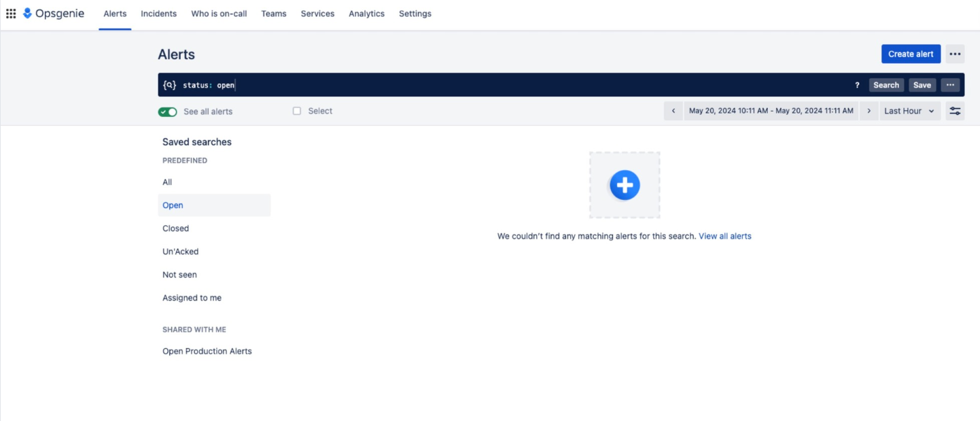Open the Alerts tab
This screenshot has width=980, height=421.
(x=115, y=14)
